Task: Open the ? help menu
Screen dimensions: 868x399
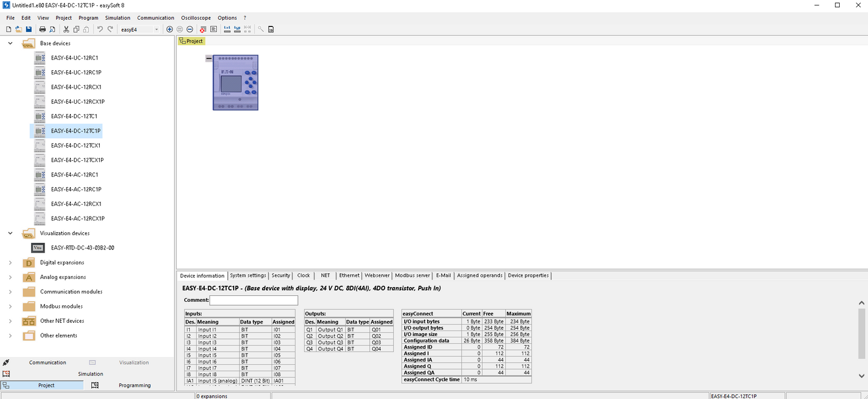Action: (x=244, y=18)
